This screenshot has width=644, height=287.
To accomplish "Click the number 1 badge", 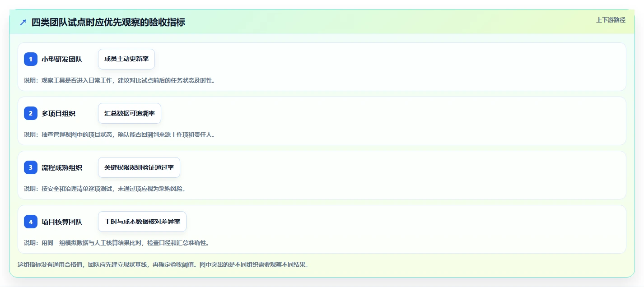I will click(x=31, y=59).
